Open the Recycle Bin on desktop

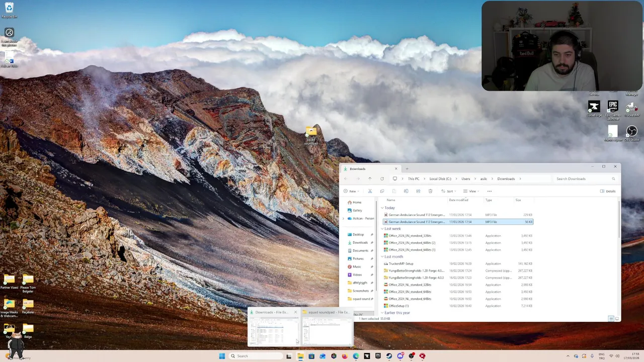(x=9, y=10)
